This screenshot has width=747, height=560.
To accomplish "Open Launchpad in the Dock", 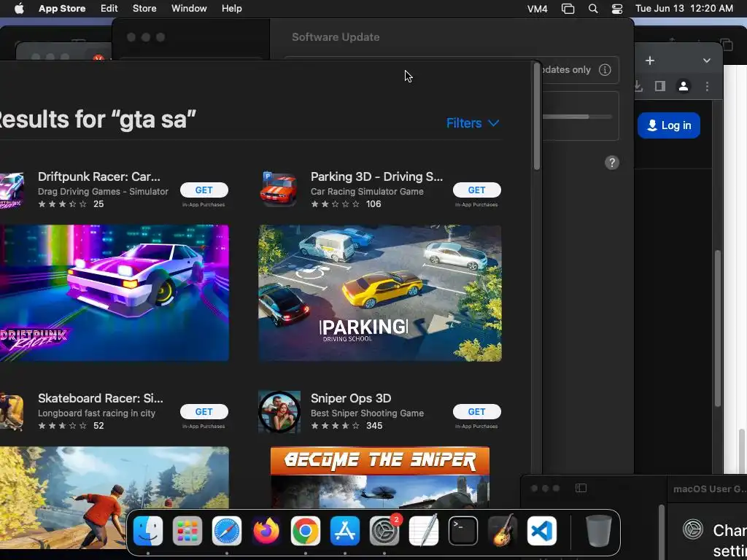I will pyautogui.click(x=187, y=531).
